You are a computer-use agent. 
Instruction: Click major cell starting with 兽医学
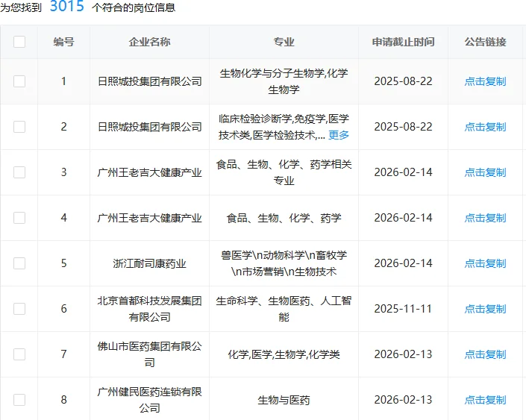pyautogui.click(x=284, y=263)
